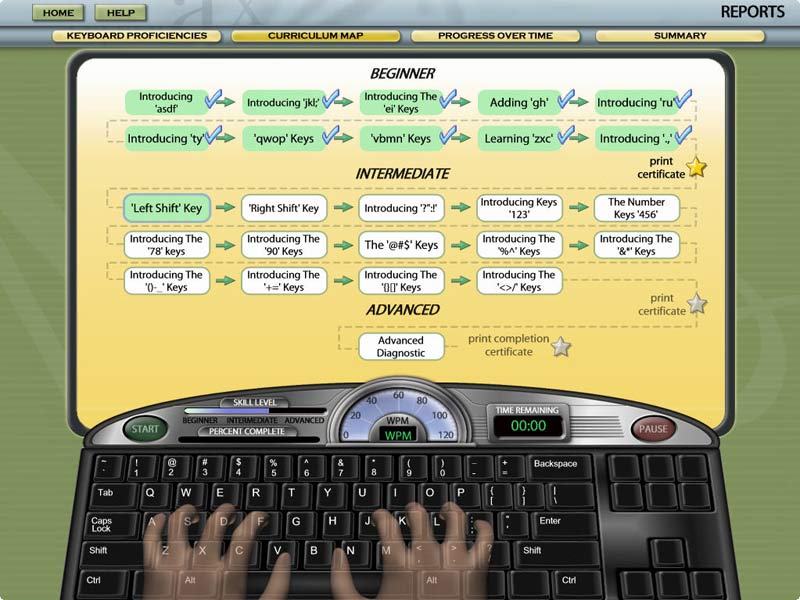Click the Caps Lock key on keyboard

112,524
